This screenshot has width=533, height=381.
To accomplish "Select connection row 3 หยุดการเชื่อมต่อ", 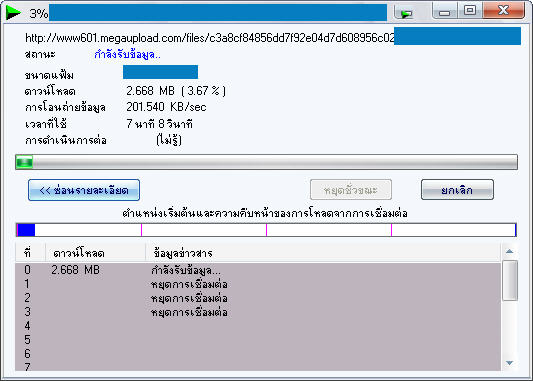I will coord(258,312).
